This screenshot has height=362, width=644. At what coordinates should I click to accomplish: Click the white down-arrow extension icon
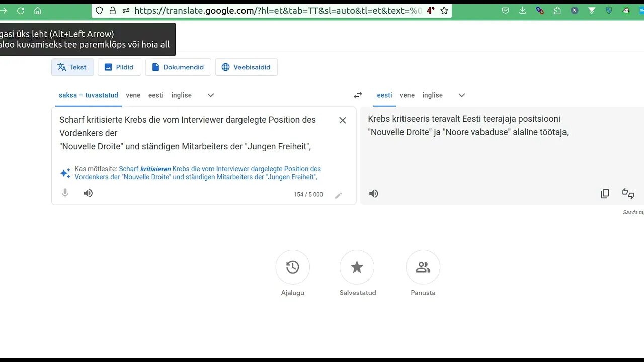[x=592, y=10]
